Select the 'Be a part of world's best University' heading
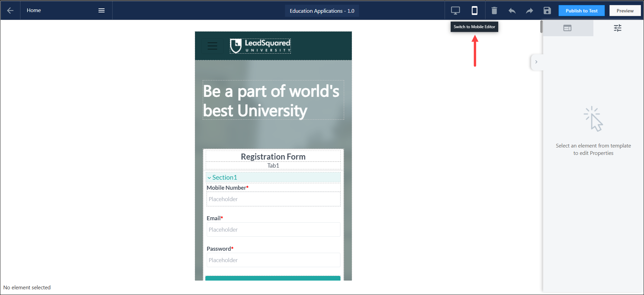Screen dimensions: 644x295 click(x=273, y=100)
